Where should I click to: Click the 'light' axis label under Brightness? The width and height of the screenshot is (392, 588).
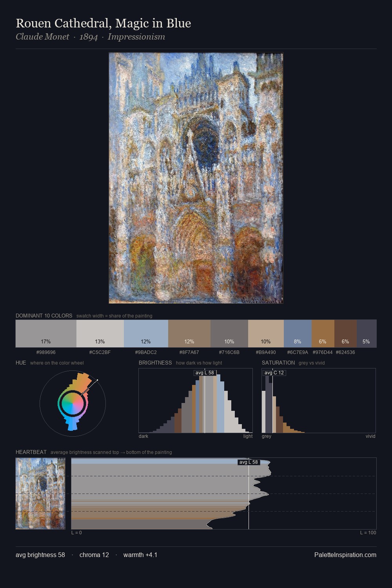click(248, 436)
